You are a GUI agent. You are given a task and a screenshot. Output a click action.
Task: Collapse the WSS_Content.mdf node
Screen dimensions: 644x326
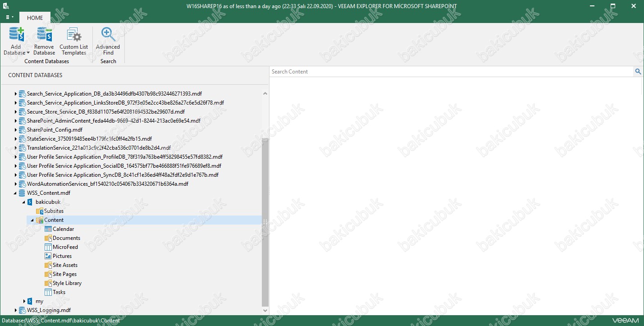[16, 193]
